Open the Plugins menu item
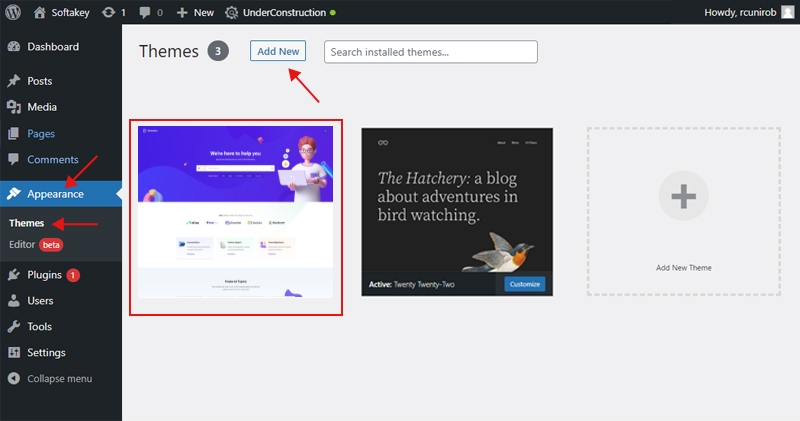 (44, 274)
